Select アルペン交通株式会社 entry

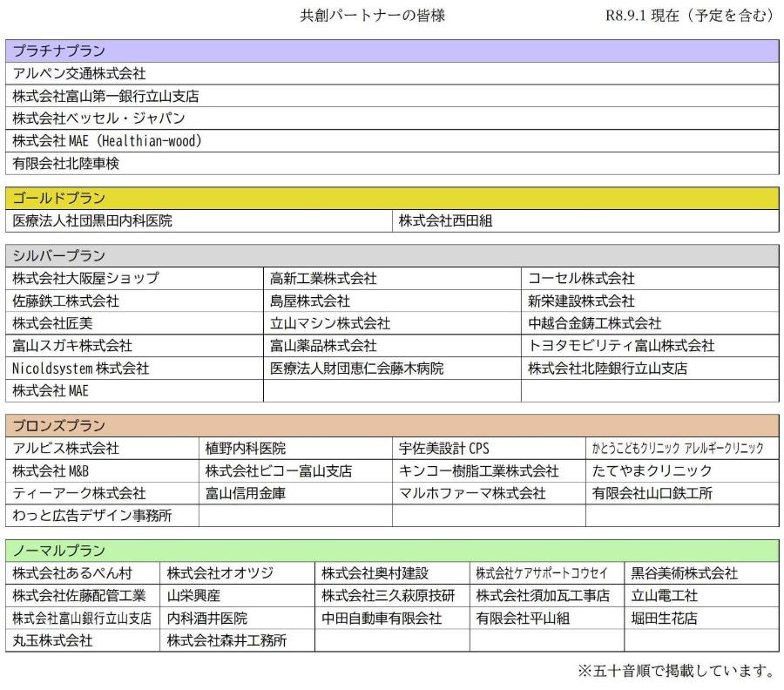pyautogui.click(x=392, y=73)
